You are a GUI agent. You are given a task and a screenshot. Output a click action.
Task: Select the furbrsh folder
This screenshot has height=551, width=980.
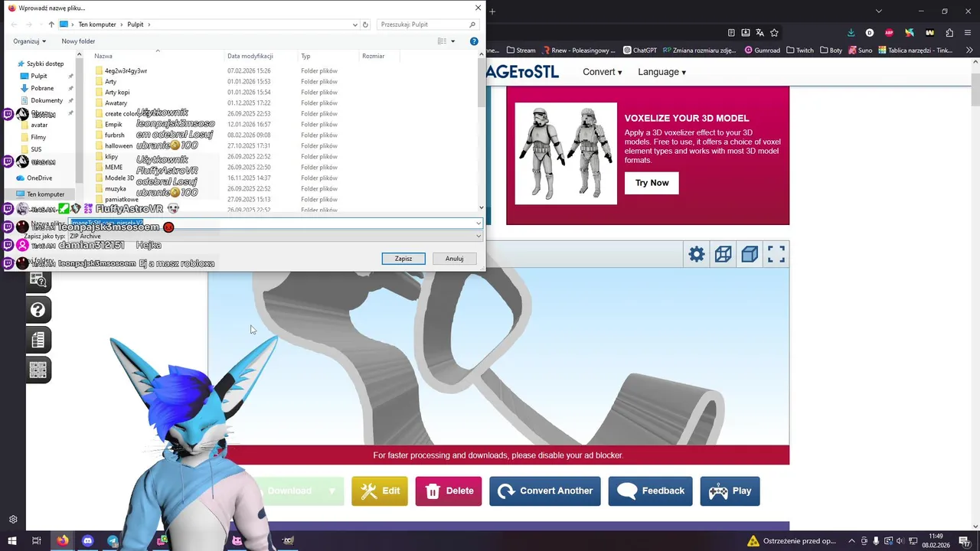tap(115, 135)
